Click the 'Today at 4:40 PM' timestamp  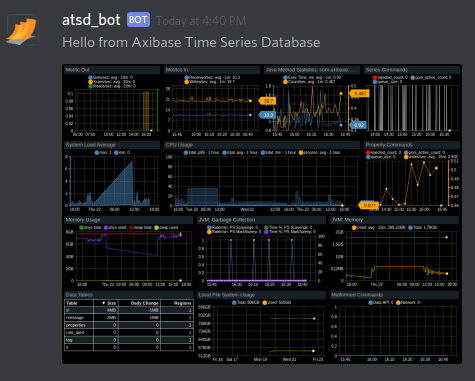pos(201,21)
